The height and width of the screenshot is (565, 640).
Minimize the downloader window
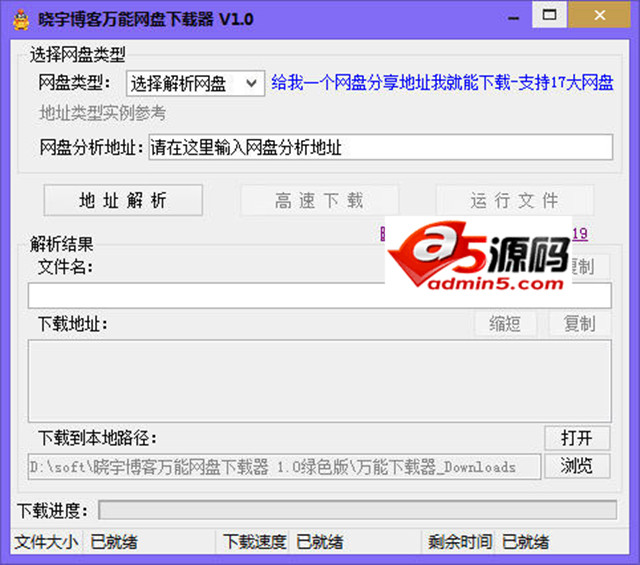coord(514,18)
